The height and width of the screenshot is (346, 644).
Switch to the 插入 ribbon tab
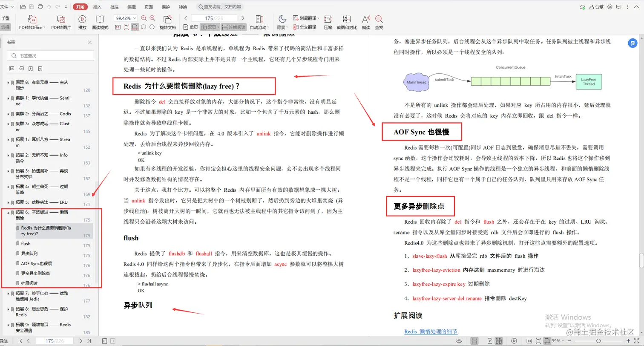coord(98,6)
